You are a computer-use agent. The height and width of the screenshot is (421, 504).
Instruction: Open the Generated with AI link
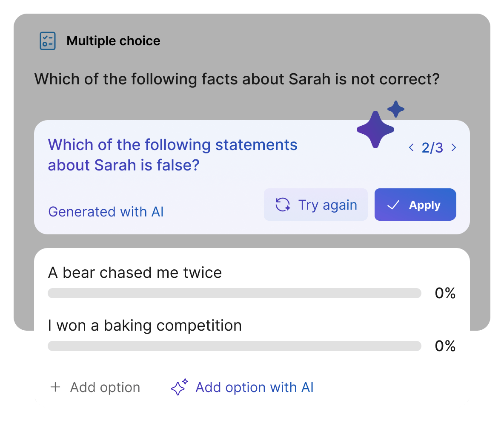tap(106, 212)
